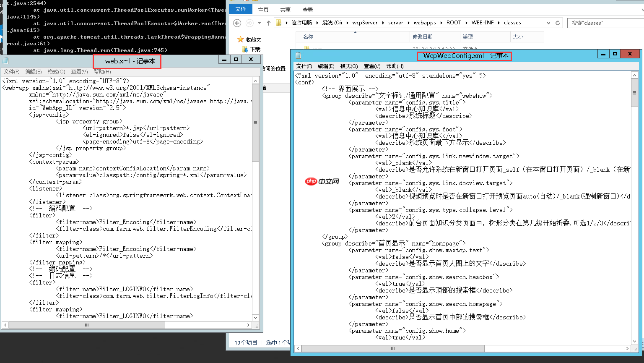
Task: Click the wcpServer breadcrumb in address bar
Action: tap(365, 23)
